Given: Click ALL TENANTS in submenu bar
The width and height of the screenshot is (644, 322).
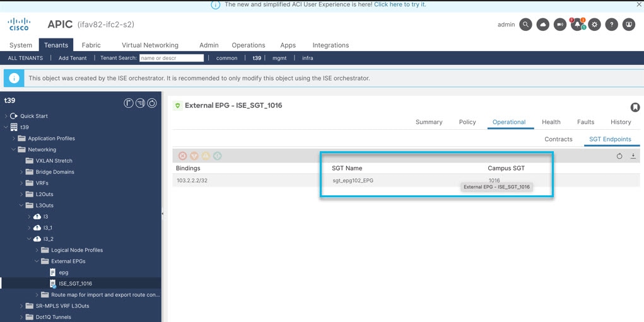Looking at the screenshot, I should coord(25,58).
